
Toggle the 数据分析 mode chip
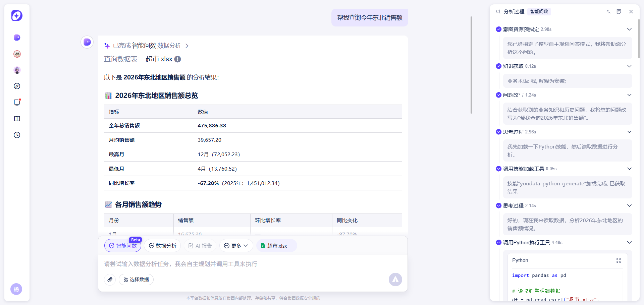(162, 246)
